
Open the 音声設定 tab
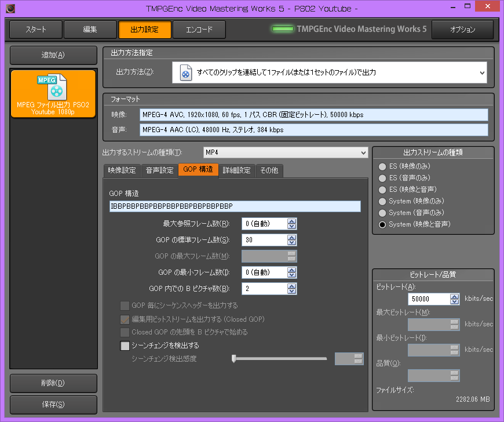160,170
